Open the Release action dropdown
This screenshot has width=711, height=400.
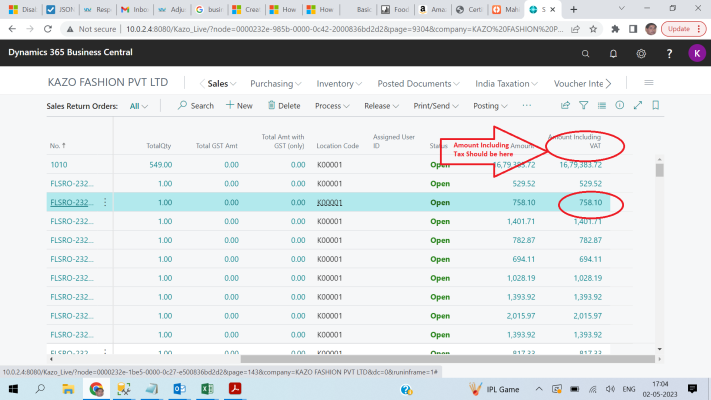click(381, 106)
